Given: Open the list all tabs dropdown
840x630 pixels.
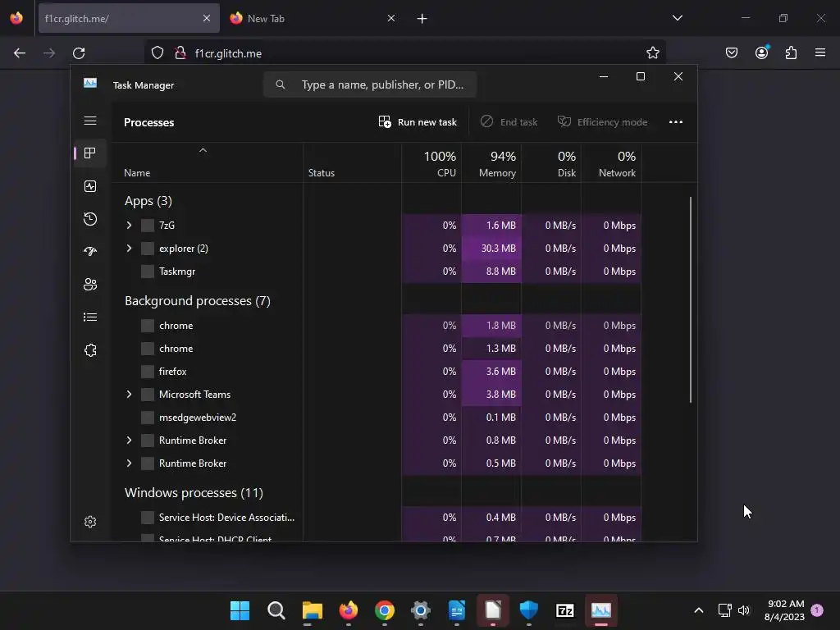Looking at the screenshot, I should pos(677,18).
